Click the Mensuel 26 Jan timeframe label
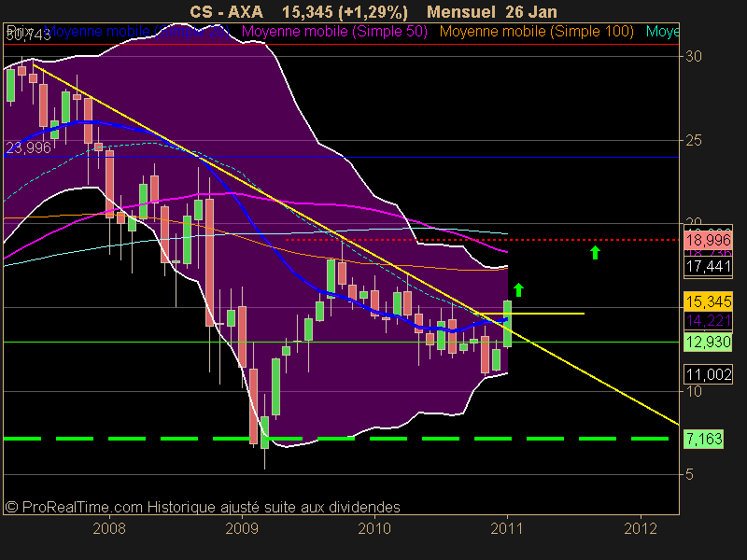Image resolution: width=747 pixels, height=560 pixels. point(492,12)
